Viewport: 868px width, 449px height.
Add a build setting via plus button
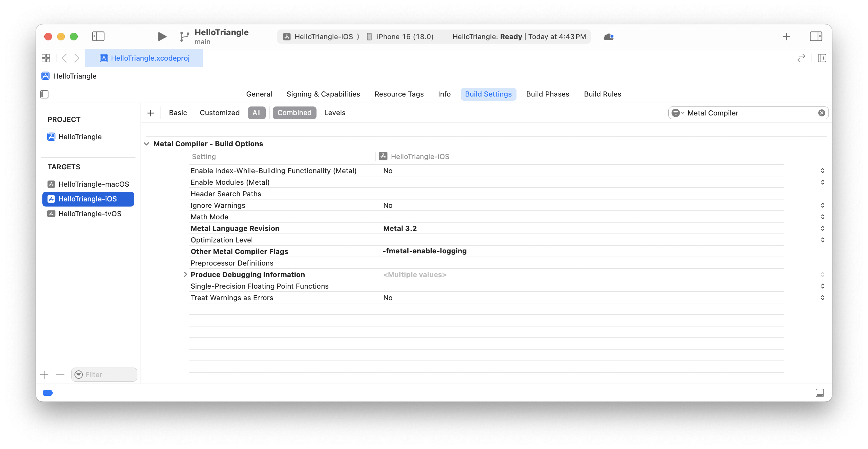coord(151,113)
